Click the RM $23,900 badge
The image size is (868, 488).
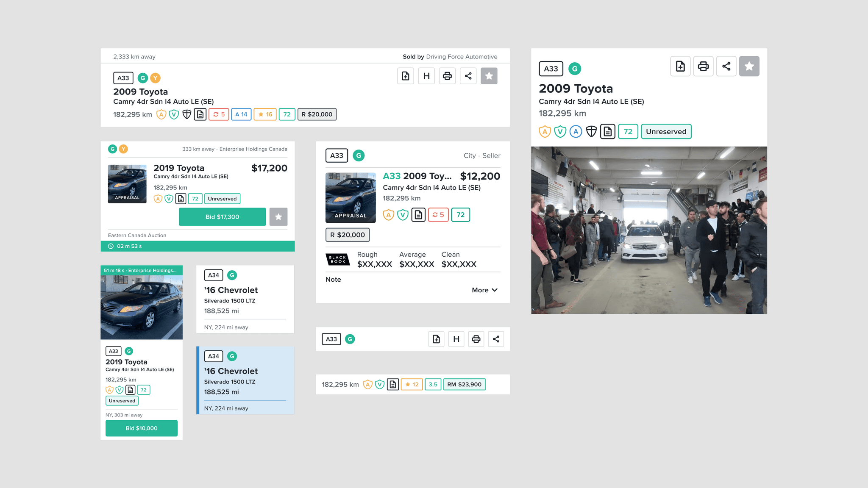click(x=464, y=385)
